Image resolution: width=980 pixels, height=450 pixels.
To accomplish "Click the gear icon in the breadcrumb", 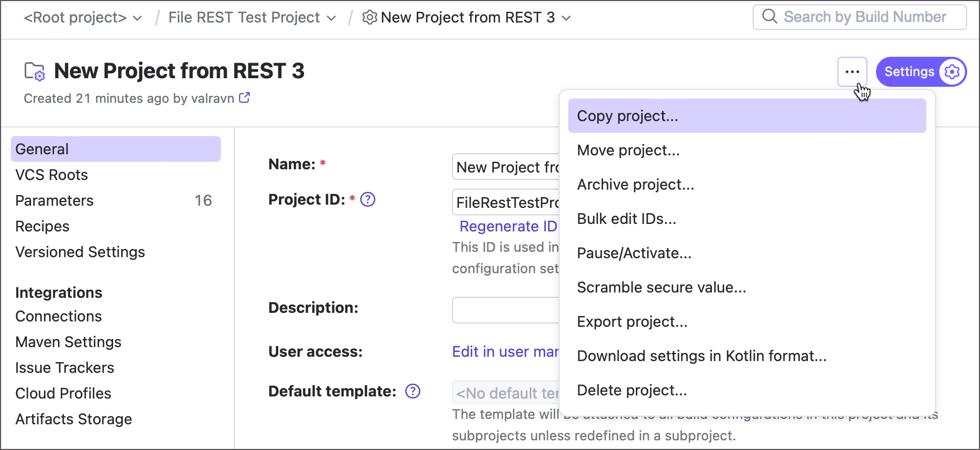I will click(369, 18).
